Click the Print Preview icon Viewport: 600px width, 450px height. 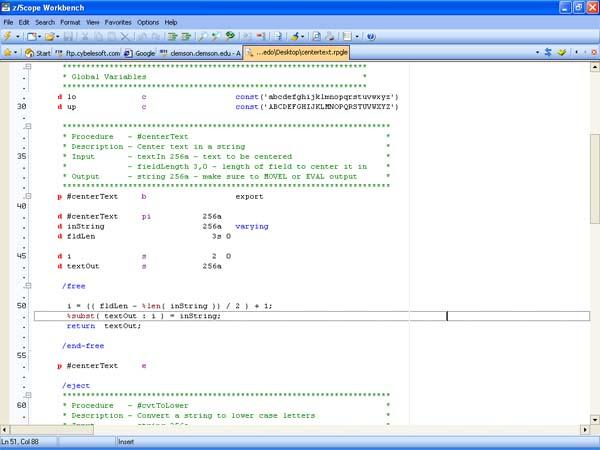point(316,36)
